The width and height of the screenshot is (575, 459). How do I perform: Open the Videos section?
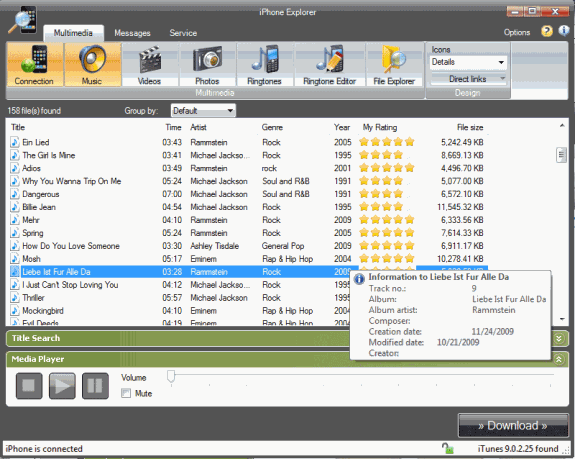pos(150,65)
